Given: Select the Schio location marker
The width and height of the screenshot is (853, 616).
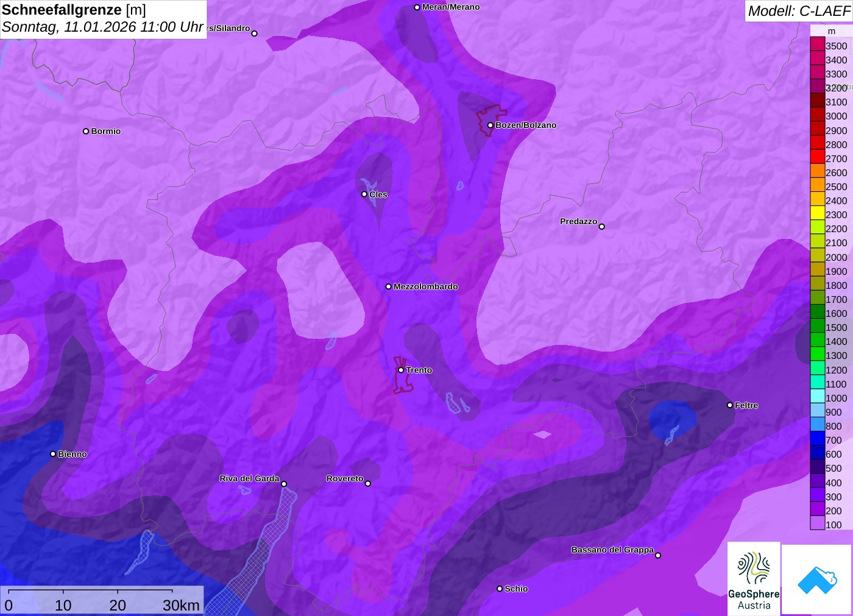Looking at the screenshot, I should (x=500, y=589).
